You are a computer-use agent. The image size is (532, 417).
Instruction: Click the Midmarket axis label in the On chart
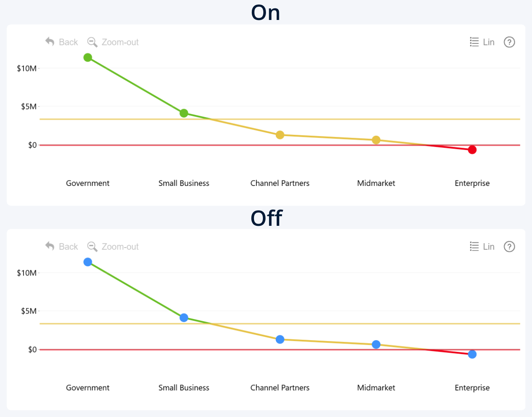[x=376, y=183]
